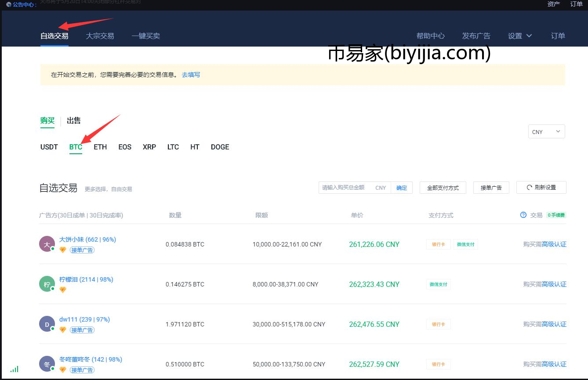Click 高级认证 link in 大饼小妹 row

point(554,244)
